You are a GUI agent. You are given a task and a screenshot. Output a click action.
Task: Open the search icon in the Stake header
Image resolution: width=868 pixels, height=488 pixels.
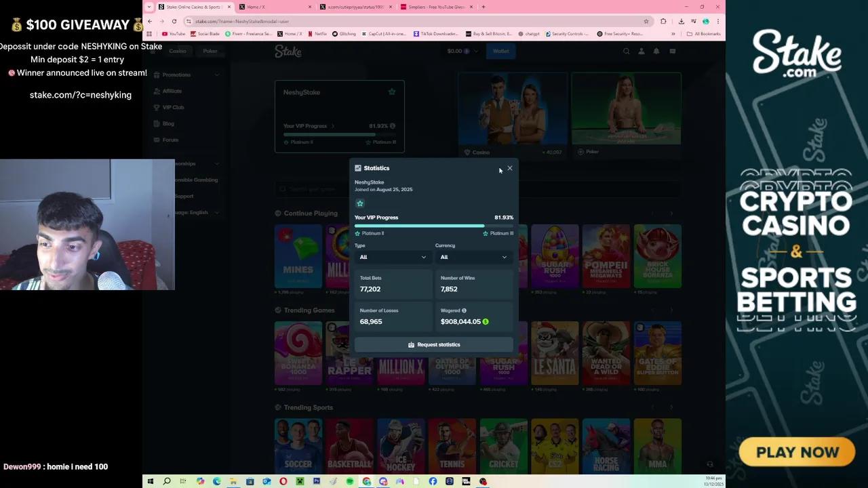tap(626, 51)
